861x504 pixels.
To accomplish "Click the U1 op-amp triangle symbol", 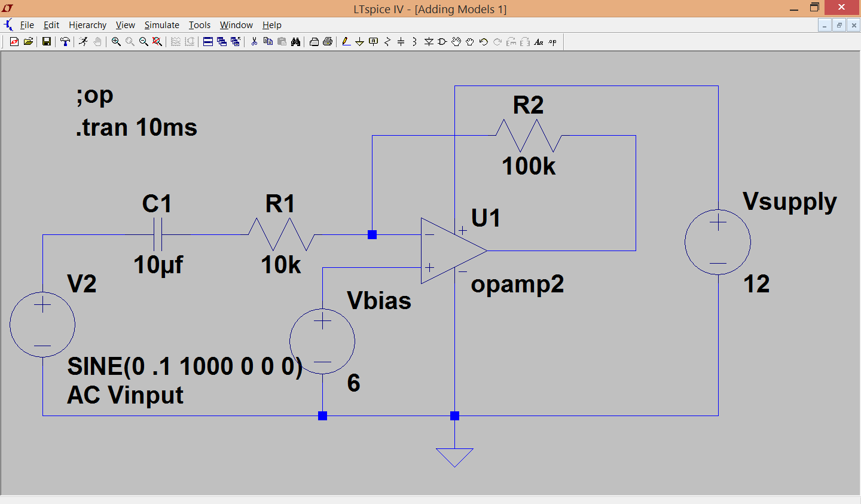I will coord(453,251).
